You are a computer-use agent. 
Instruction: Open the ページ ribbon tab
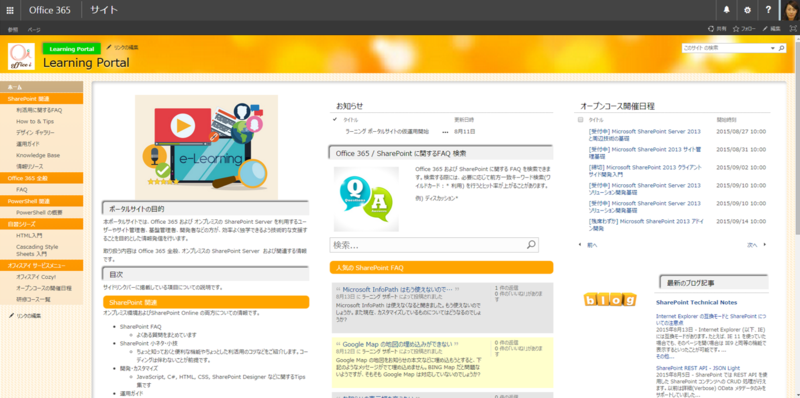tap(34, 30)
